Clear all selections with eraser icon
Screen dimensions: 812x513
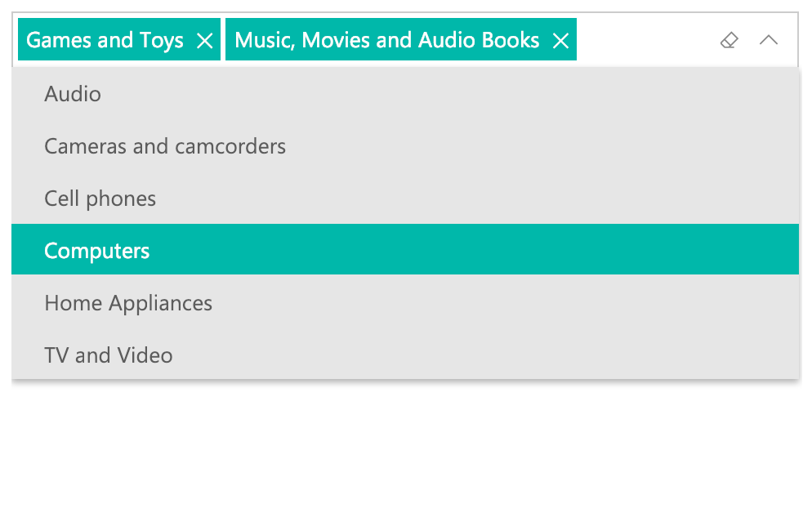(x=729, y=40)
